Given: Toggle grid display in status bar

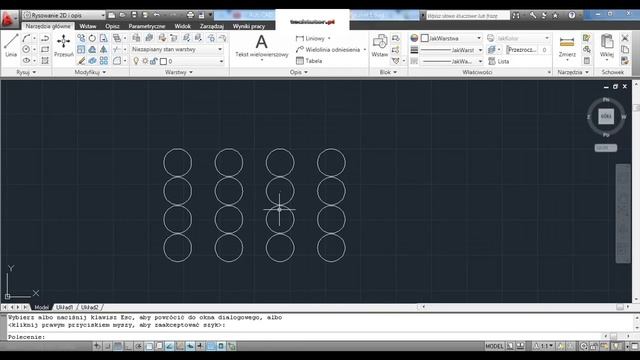Looking at the screenshot, I should (118, 346).
